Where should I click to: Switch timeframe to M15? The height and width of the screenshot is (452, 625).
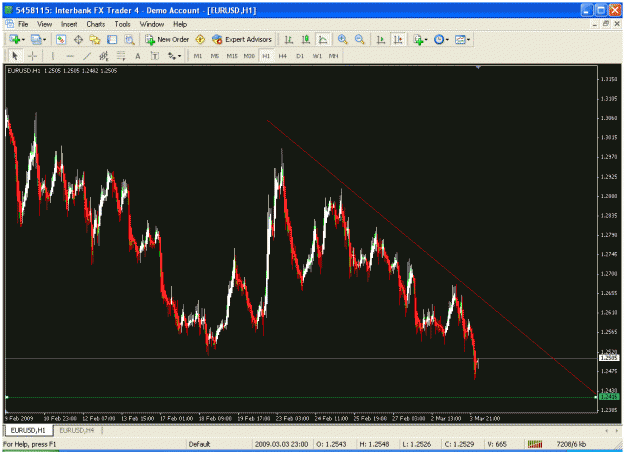232,56
